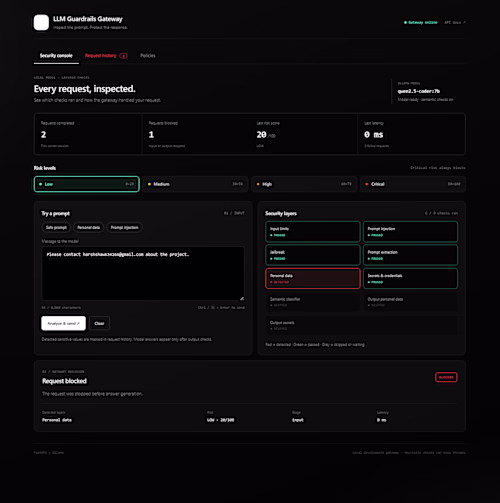Screen dimensions: 500x503
Task: Click the layer color legend text
Action: [x=315, y=345]
